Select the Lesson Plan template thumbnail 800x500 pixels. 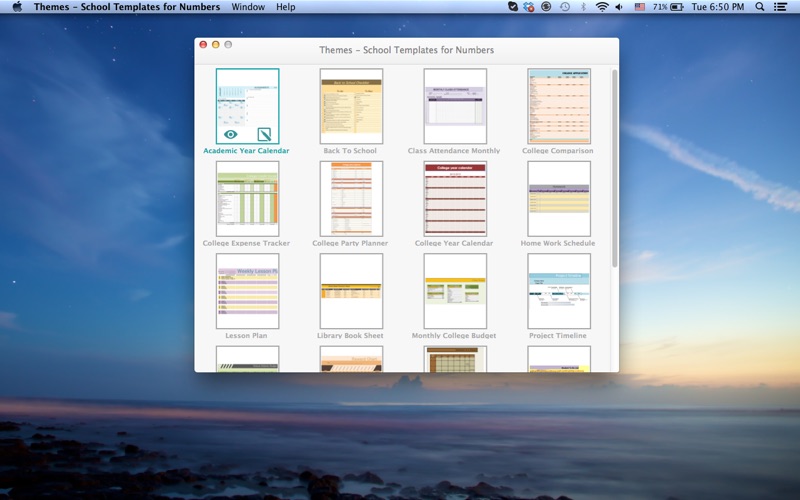247,291
